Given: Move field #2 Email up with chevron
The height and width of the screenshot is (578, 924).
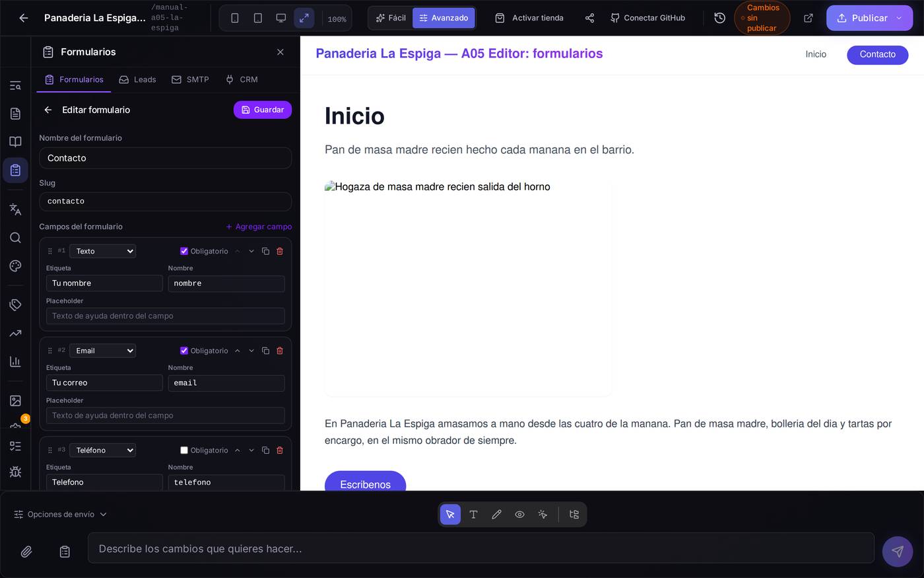Looking at the screenshot, I should [x=237, y=351].
